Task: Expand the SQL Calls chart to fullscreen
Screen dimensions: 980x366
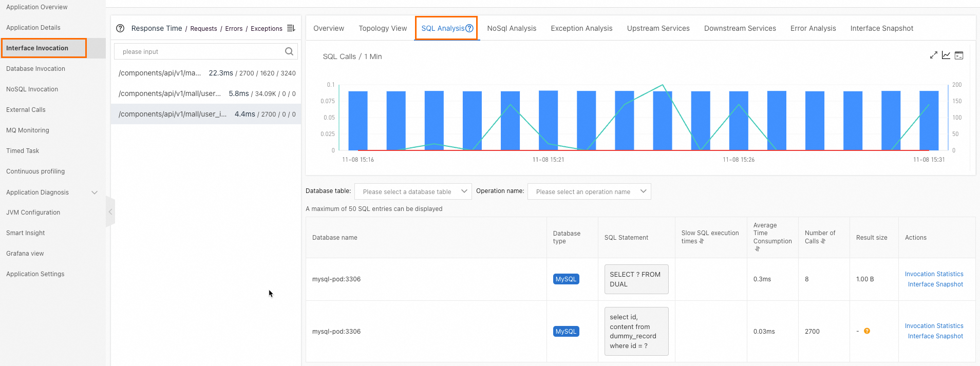Action: [933, 55]
